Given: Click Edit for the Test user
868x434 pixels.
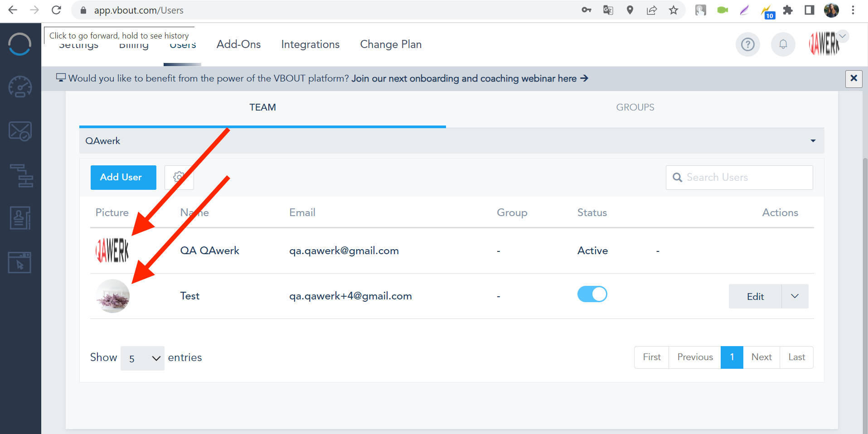Looking at the screenshot, I should point(755,296).
